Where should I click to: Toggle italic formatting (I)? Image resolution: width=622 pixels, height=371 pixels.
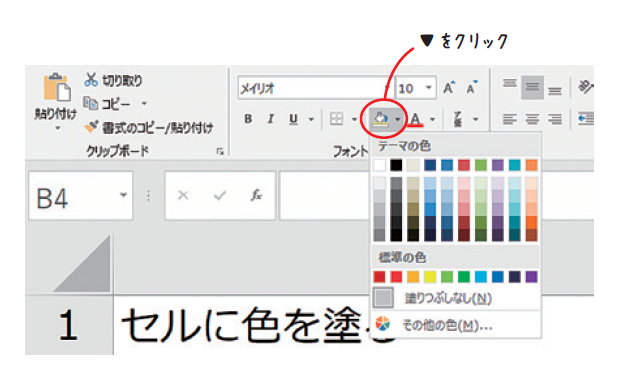pos(271,119)
